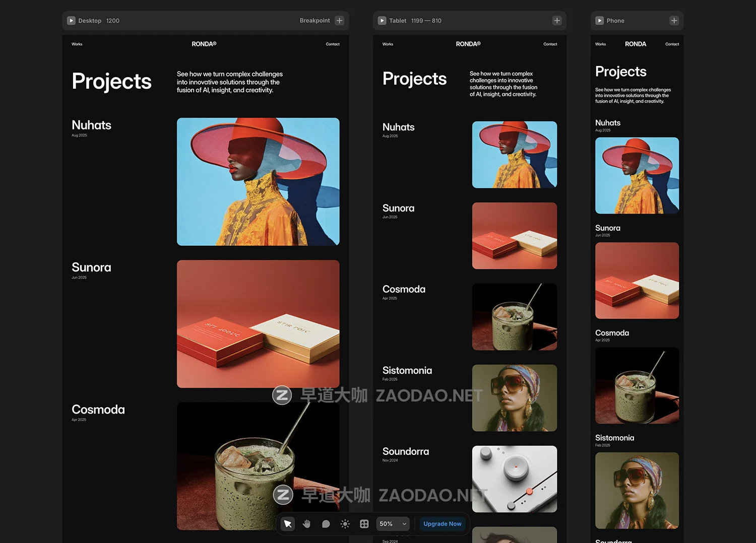Select white speaker device image in Tablet frame
The height and width of the screenshot is (543, 756).
tap(515, 479)
